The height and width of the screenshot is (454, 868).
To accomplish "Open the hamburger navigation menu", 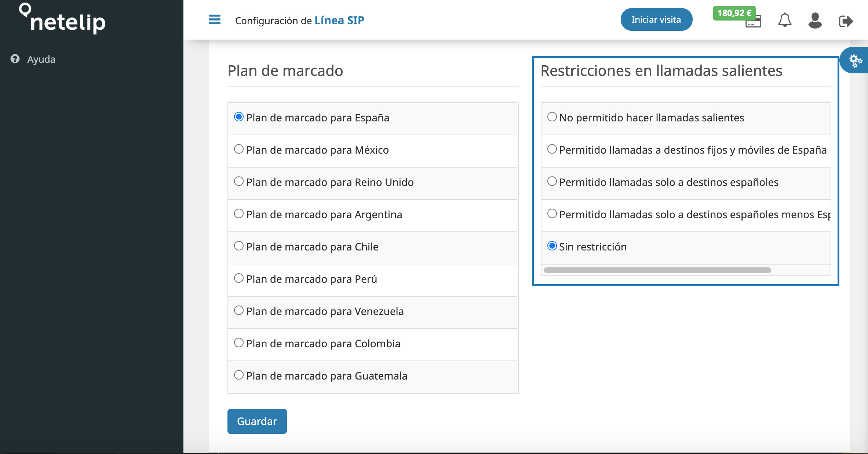I will coord(215,20).
